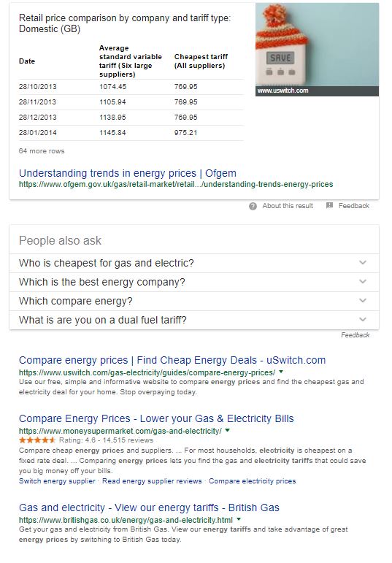Open the uSwitch URL dropdown arrow

pyautogui.click(x=281, y=372)
